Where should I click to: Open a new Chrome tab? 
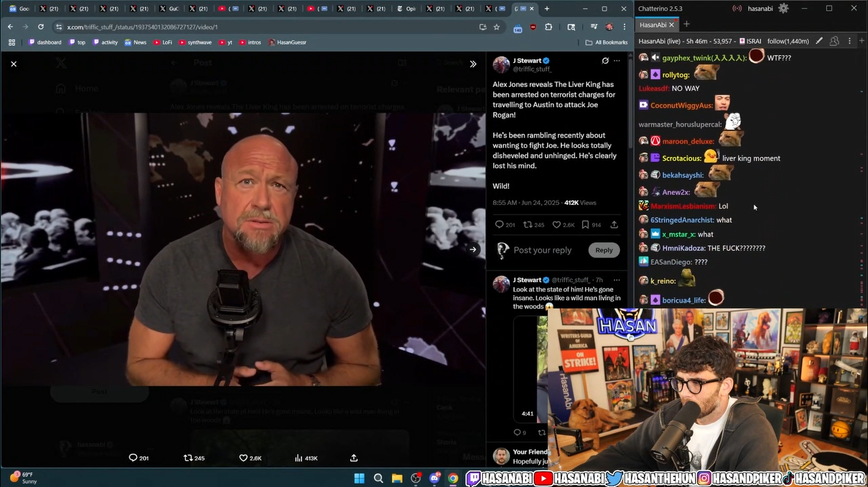[547, 9]
